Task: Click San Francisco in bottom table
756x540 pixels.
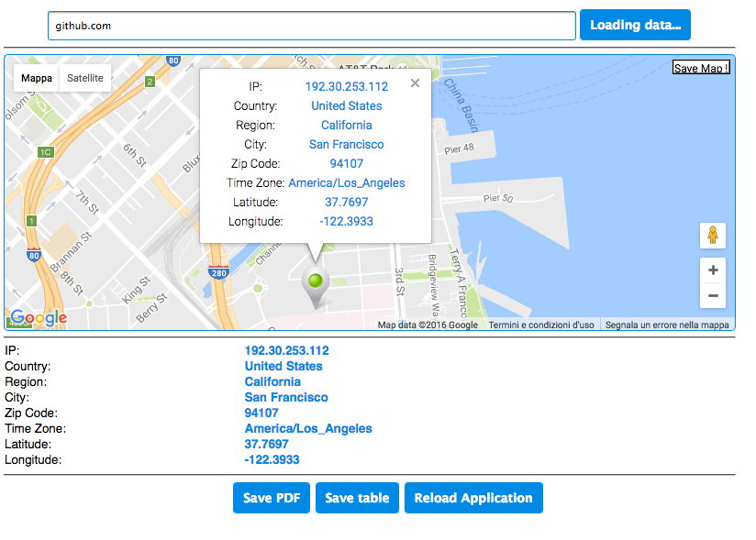Action: [286, 397]
